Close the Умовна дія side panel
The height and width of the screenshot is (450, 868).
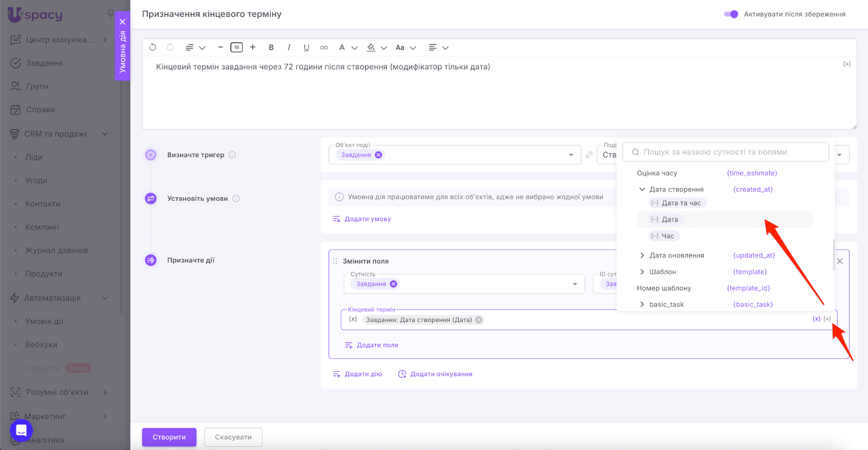click(123, 22)
